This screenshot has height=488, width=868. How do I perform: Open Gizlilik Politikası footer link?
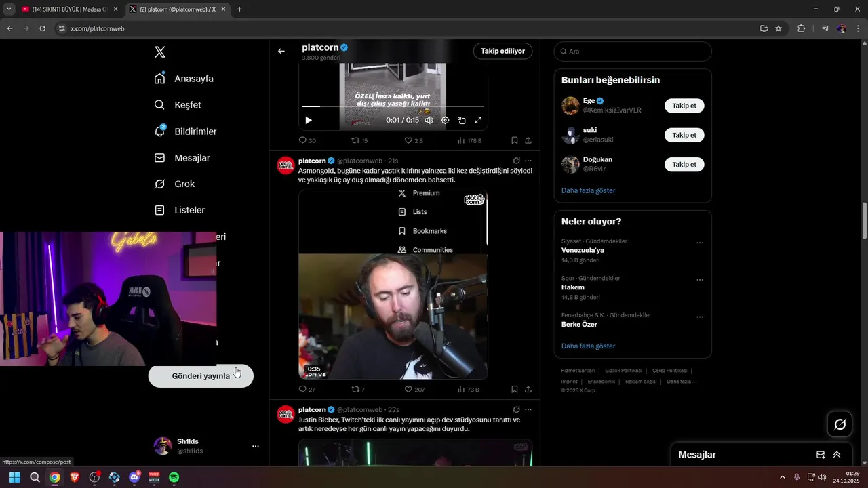pyautogui.click(x=623, y=371)
